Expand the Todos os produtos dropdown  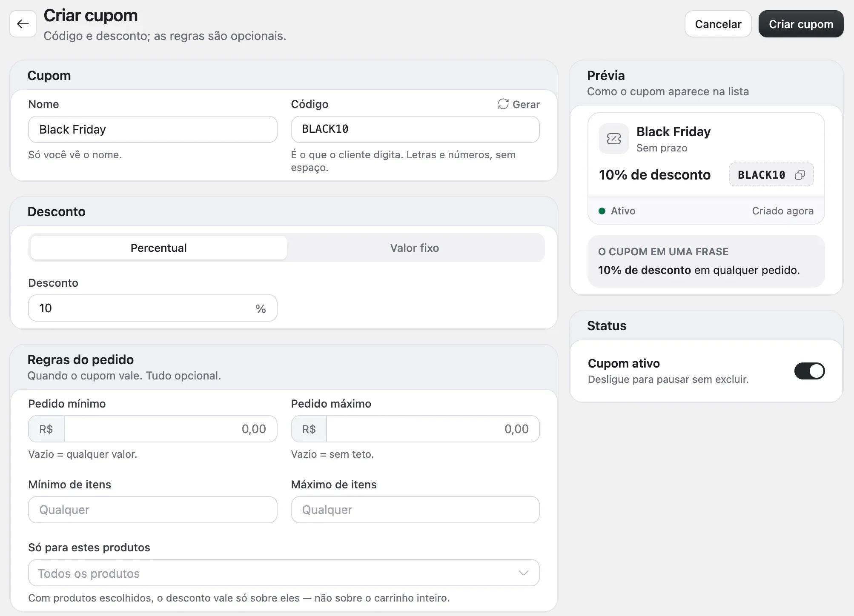284,573
